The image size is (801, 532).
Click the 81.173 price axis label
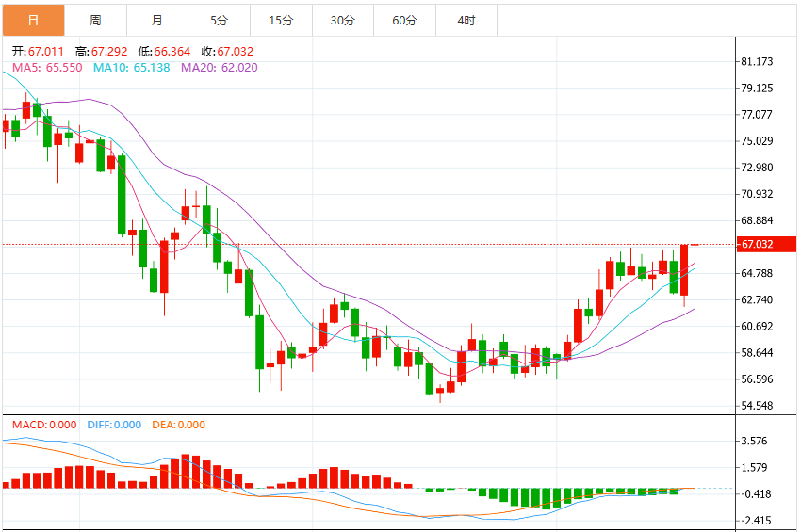pos(757,62)
